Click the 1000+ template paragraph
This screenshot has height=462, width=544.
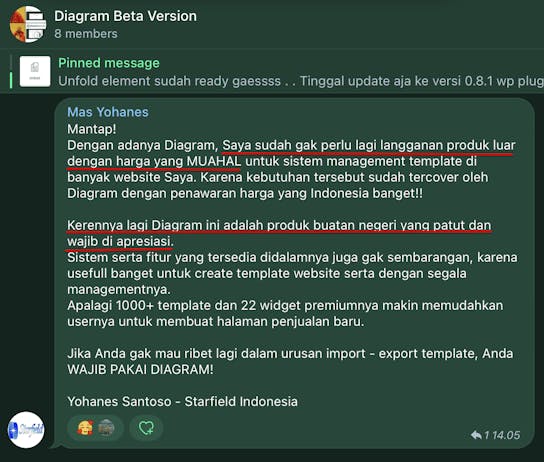(285, 313)
